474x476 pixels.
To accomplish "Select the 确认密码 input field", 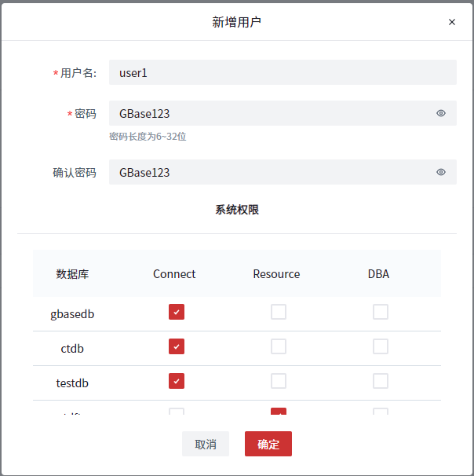I will [267, 172].
